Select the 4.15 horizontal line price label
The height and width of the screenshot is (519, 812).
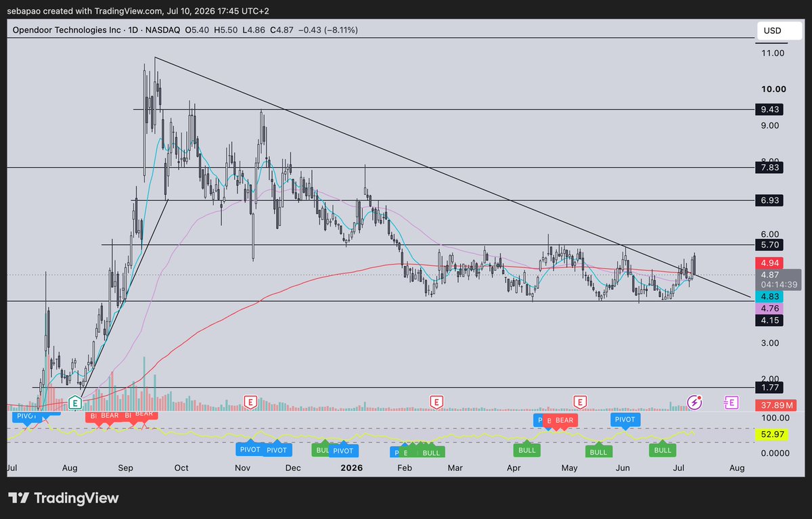click(x=769, y=320)
